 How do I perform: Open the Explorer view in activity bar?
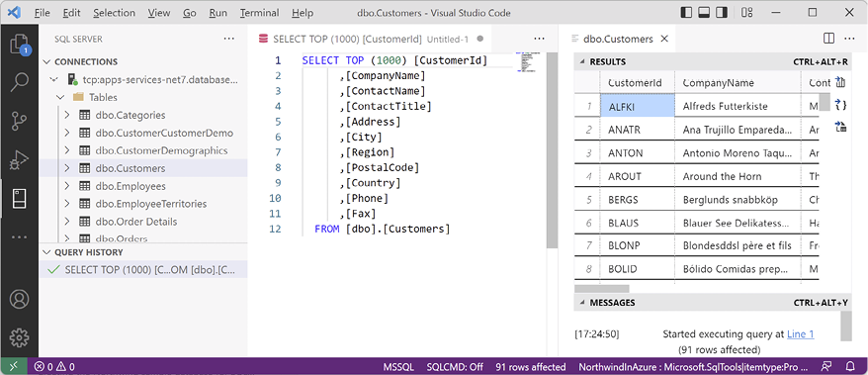coord(20,45)
